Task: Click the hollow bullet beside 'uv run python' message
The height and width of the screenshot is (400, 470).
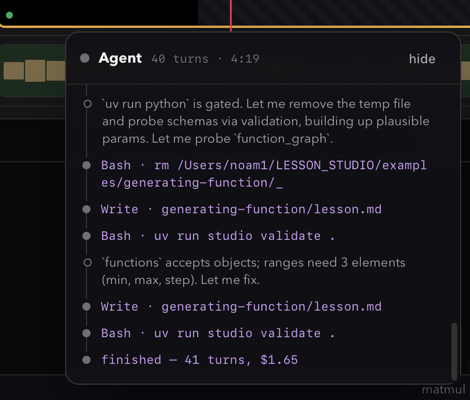Action: coord(87,104)
